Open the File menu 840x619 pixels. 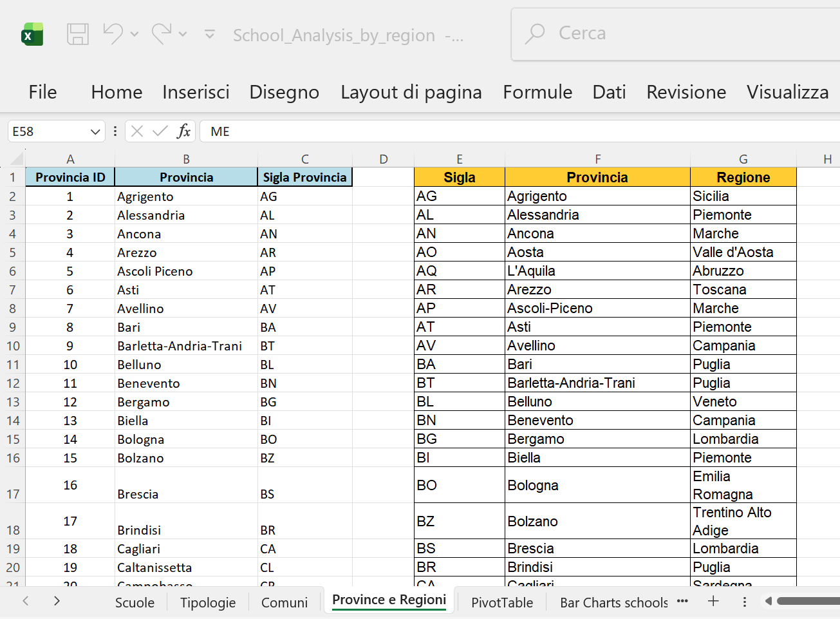(x=42, y=92)
